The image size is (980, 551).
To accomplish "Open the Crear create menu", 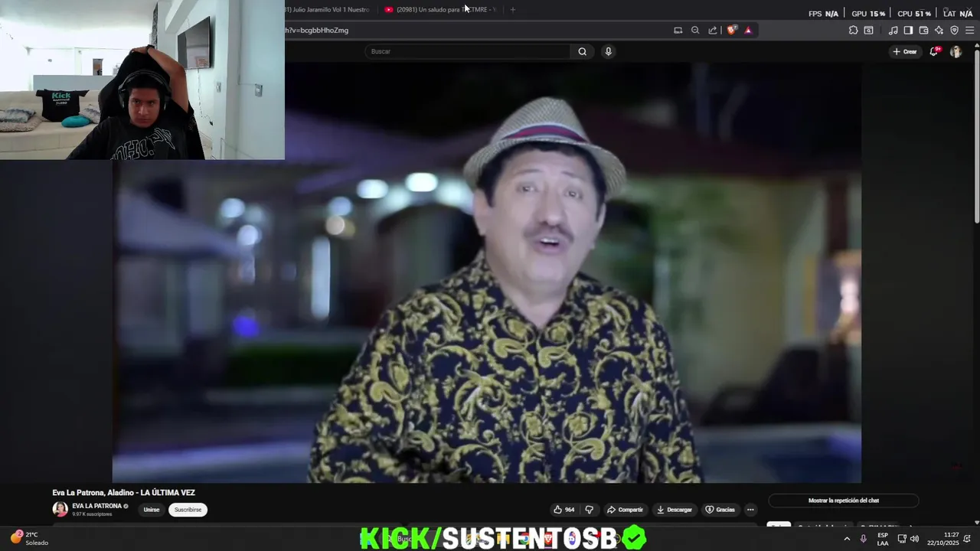I will [x=904, y=51].
